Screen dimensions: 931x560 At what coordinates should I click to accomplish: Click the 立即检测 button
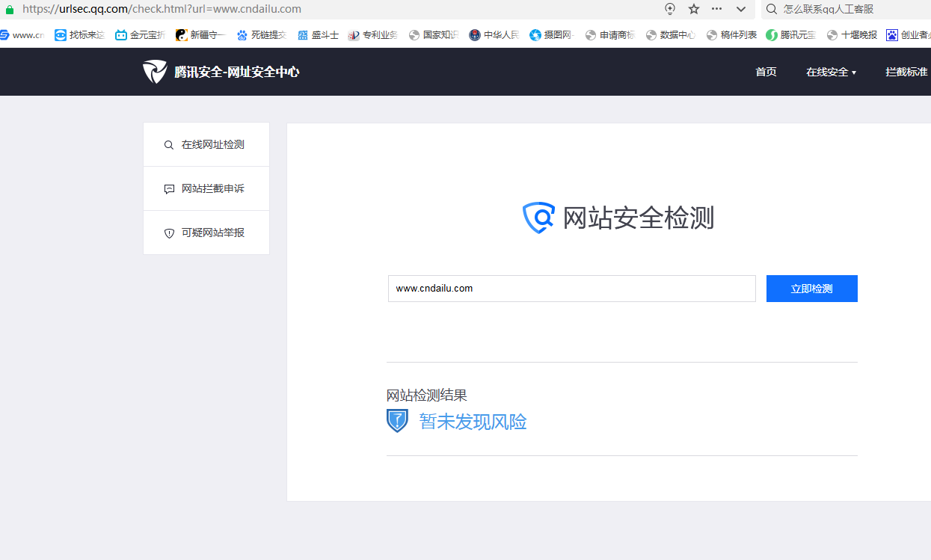[812, 289]
